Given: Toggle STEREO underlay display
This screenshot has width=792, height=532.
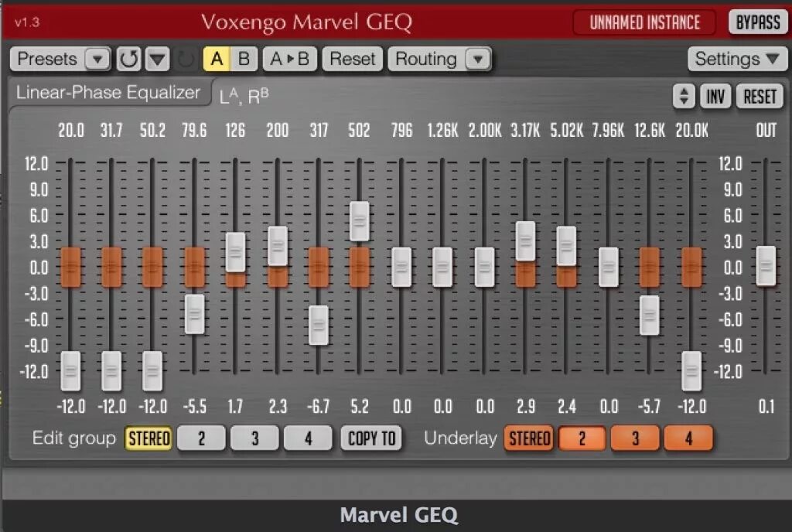Looking at the screenshot, I should pos(529,438).
